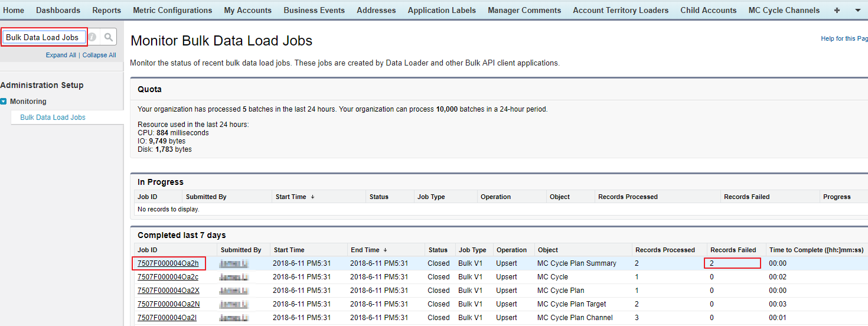Image resolution: width=868 pixels, height=326 pixels.
Task: Switch to the Dashboards tab
Action: tap(58, 10)
